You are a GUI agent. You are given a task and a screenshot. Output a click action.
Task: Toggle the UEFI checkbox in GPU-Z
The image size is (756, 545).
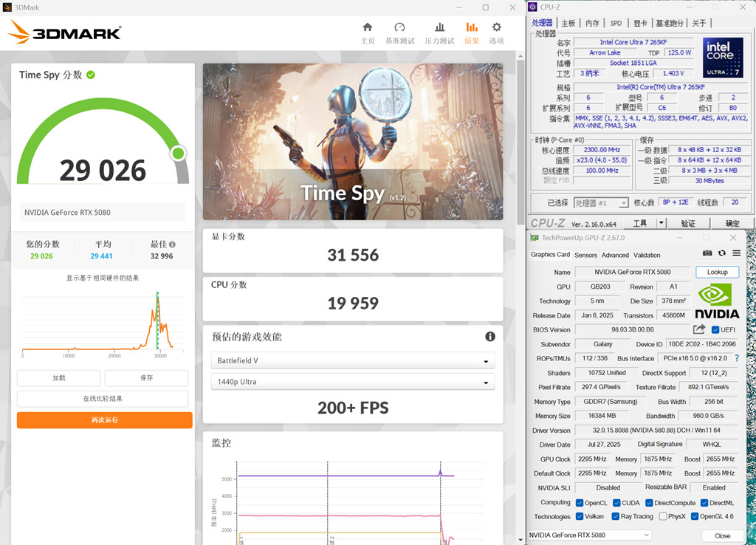pyautogui.click(x=715, y=330)
